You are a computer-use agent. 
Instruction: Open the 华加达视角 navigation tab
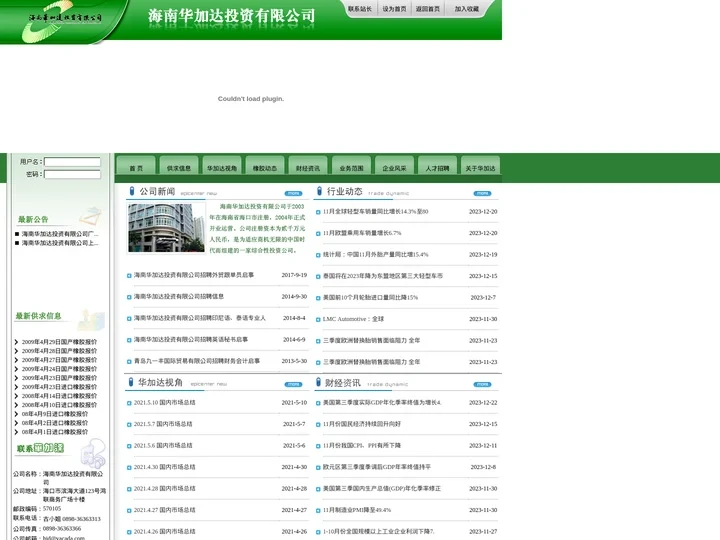tap(222, 165)
